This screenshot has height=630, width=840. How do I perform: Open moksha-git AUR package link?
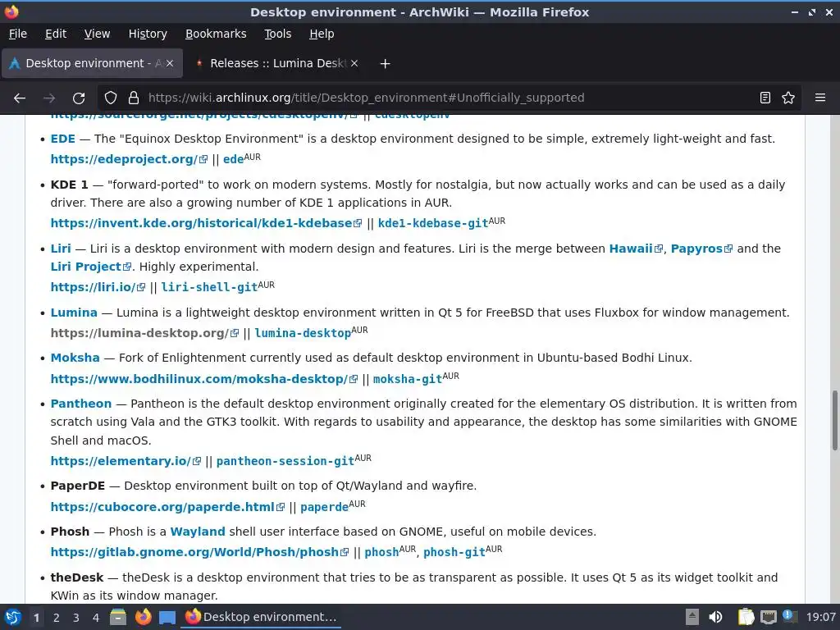pos(407,379)
